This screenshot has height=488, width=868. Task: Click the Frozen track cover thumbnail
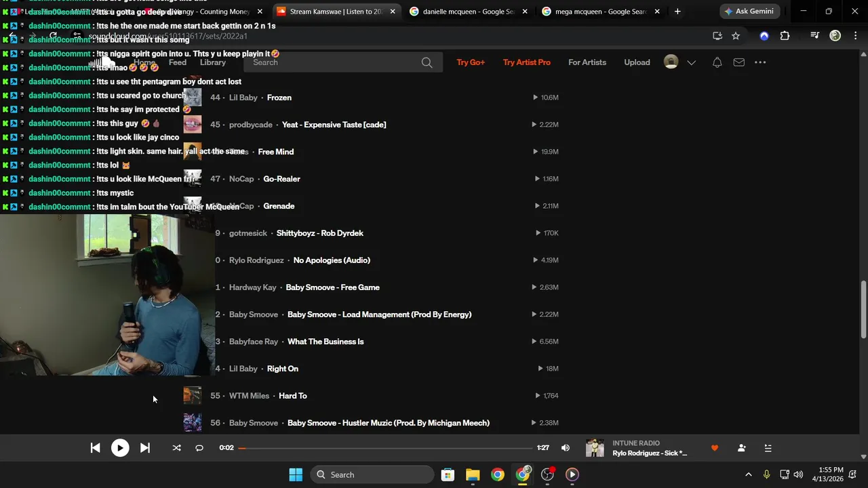coord(193,98)
